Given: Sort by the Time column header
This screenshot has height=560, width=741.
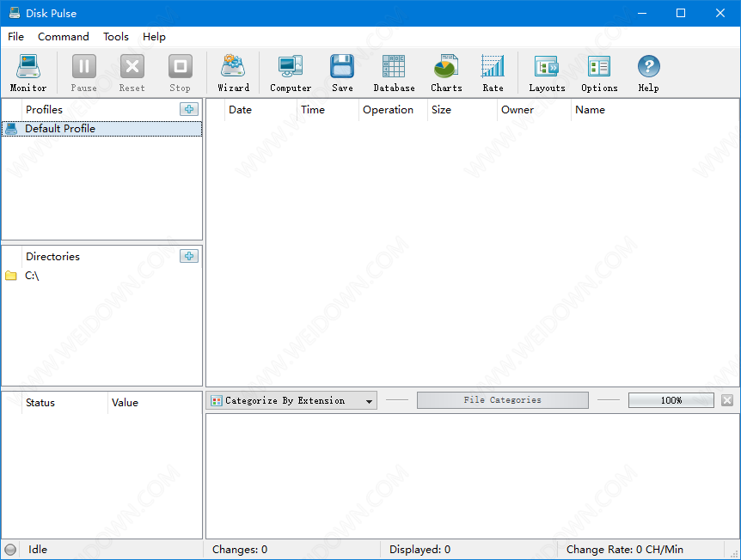Looking at the screenshot, I should [328, 110].
